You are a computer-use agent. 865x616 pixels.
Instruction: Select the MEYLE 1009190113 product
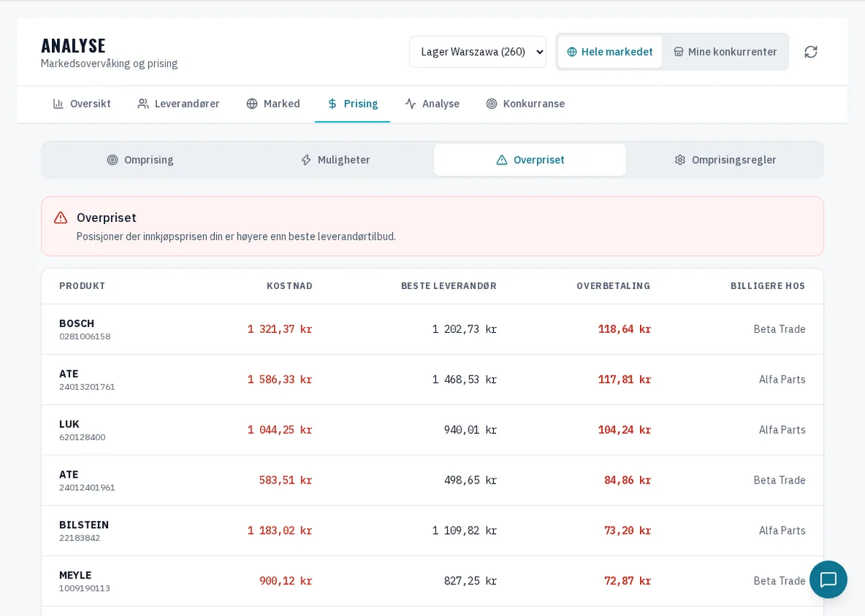85,581
